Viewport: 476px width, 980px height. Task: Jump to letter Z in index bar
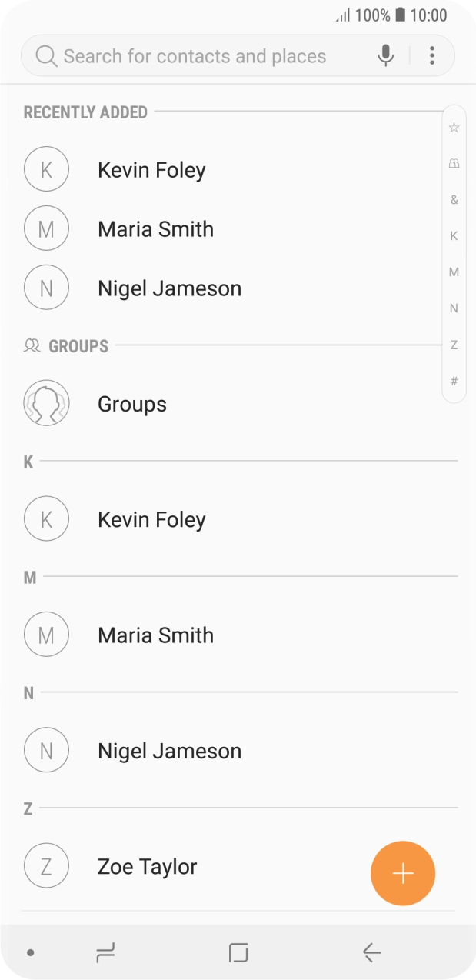point(454,345)
